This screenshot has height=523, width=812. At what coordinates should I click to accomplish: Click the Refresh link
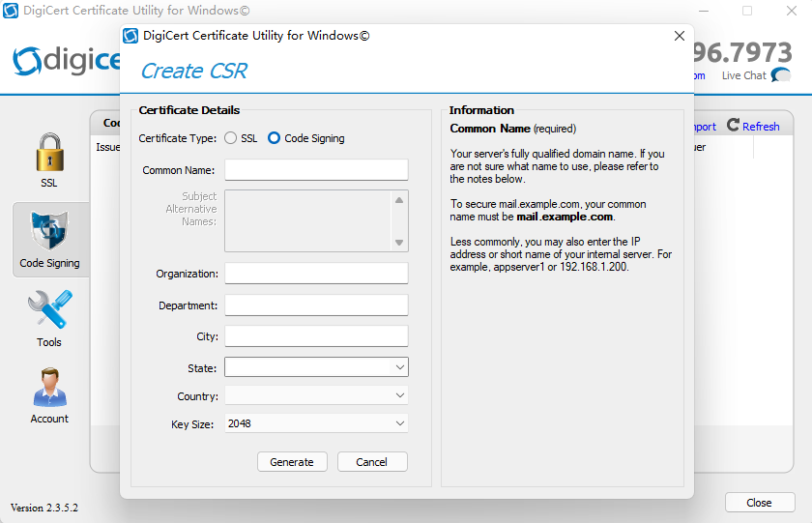(760, 127)
